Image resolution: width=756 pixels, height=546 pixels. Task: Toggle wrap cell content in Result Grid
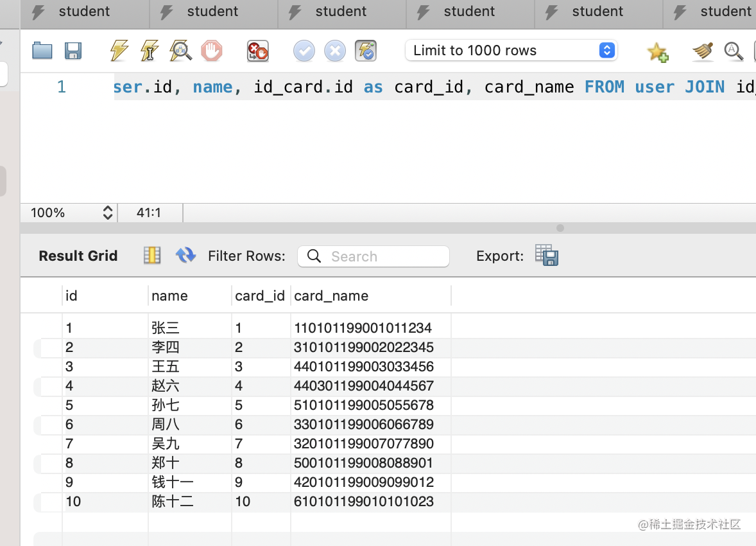coord(152,256)
